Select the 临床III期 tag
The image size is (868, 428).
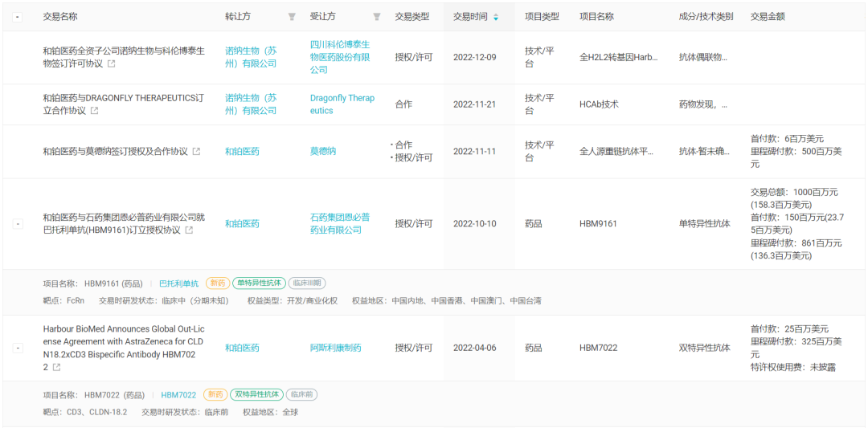coord(307,283)
